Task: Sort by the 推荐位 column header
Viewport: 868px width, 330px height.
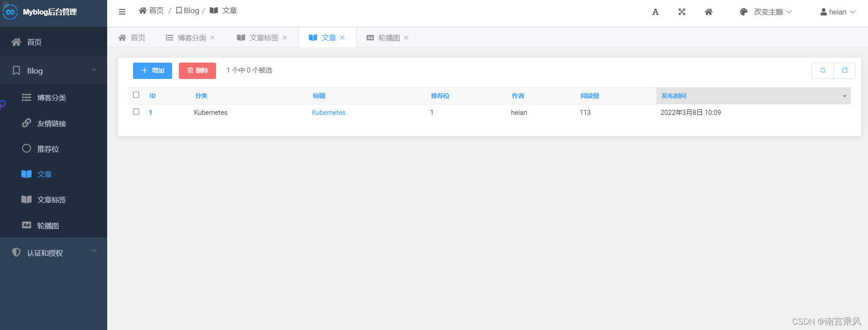Action: click(440, 96)
